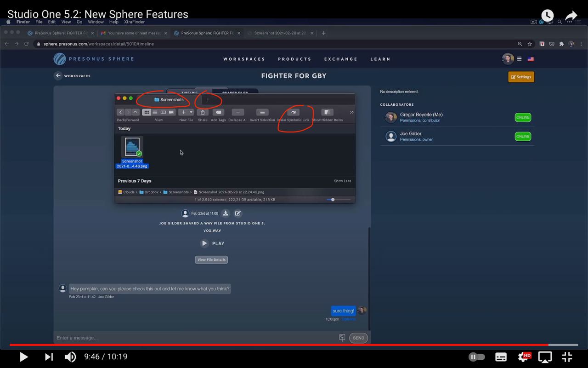Open the Finder menu in menu bar
Screen dimensions: 588x368
point(23,22)
